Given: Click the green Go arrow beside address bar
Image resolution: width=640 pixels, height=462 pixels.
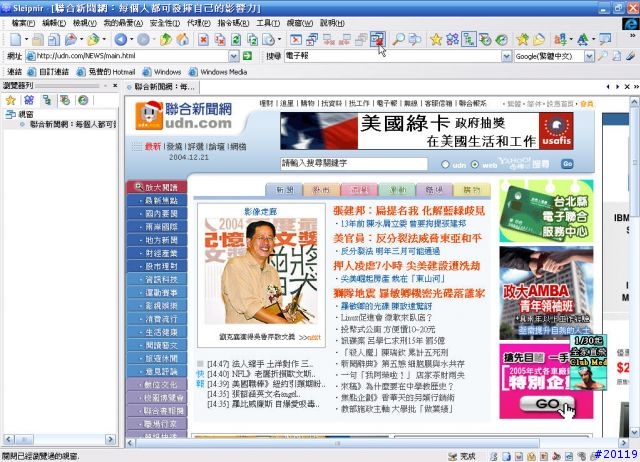Looking at the screenshot, I should coord(247,56).
